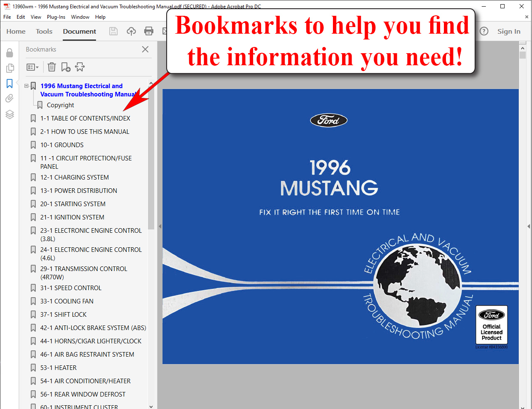Select the Document tab

pos(79,32)
